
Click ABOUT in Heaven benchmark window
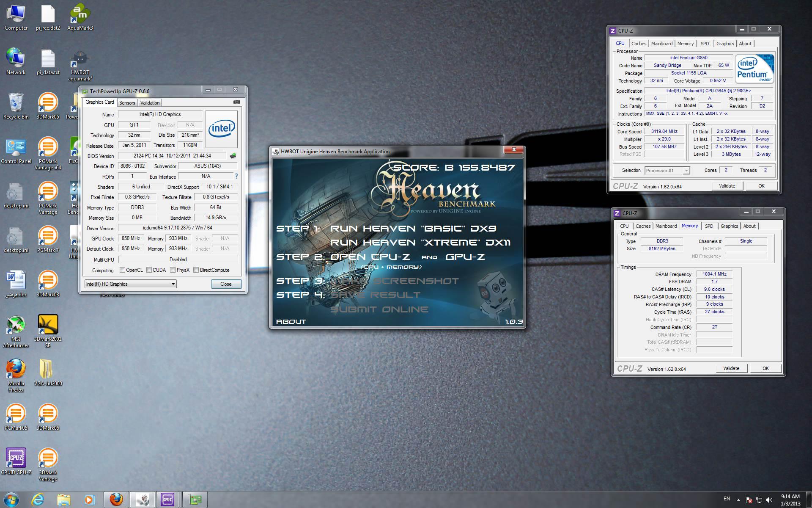click(291, 322)
